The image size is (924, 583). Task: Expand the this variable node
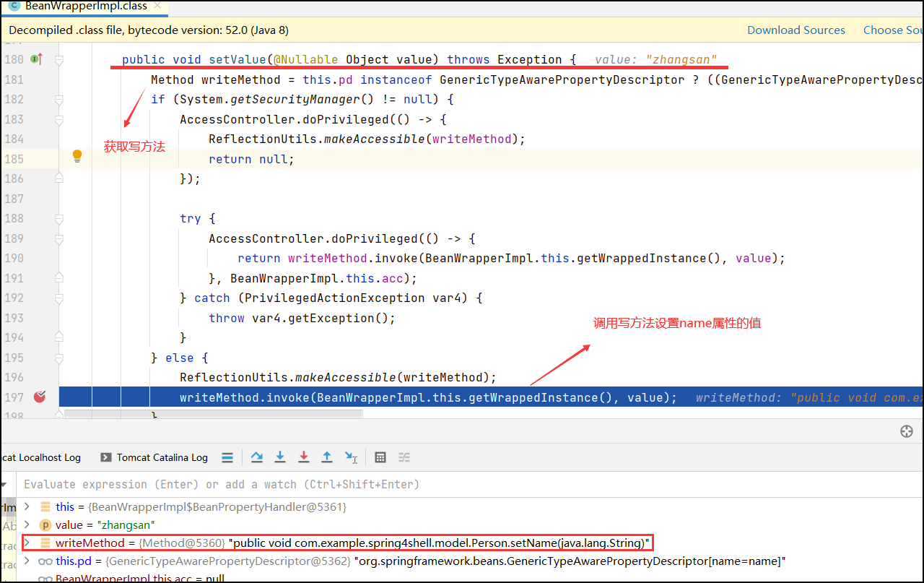coord(27,506)
